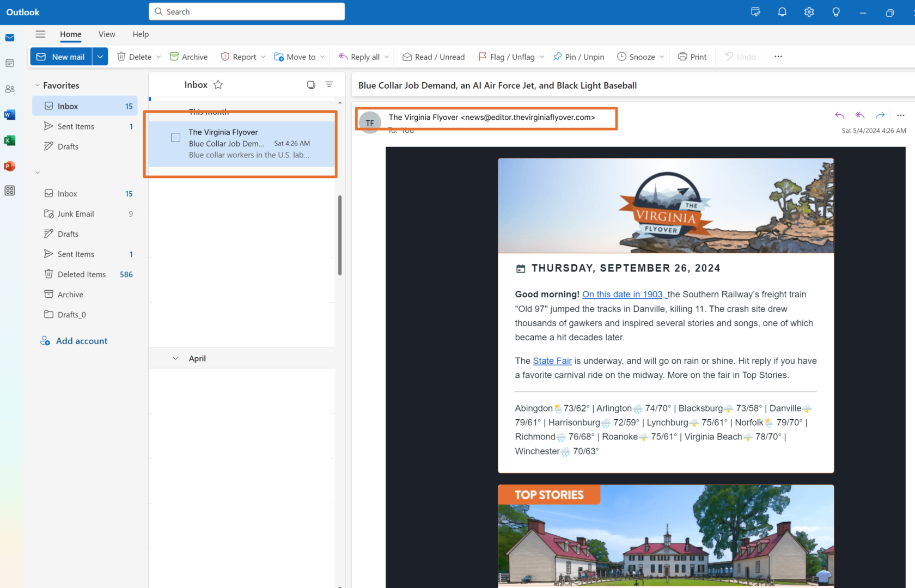This screenshot has height=588, width=915.
Task: Open the Flag / Unflag dropdown arrow
Action: [x=542, y=57]
